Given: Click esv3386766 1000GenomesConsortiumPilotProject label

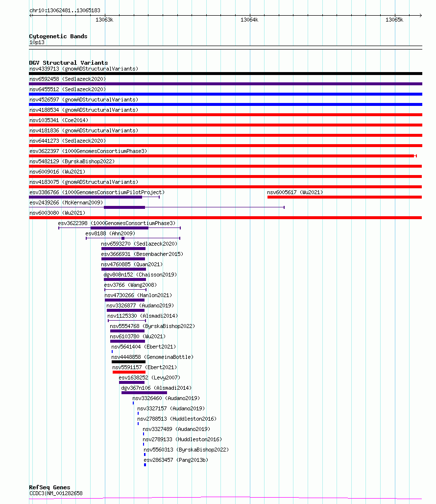Looking at the screenshot, I should tap(97, 192).
